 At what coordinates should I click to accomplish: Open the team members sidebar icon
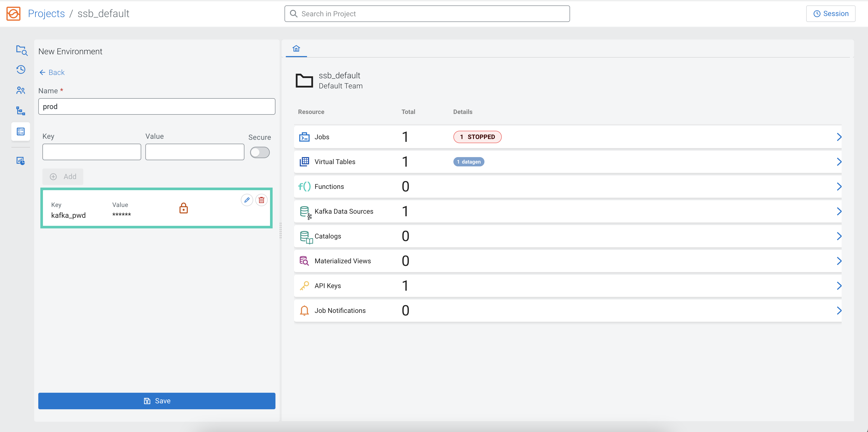(x=21, y=90)
